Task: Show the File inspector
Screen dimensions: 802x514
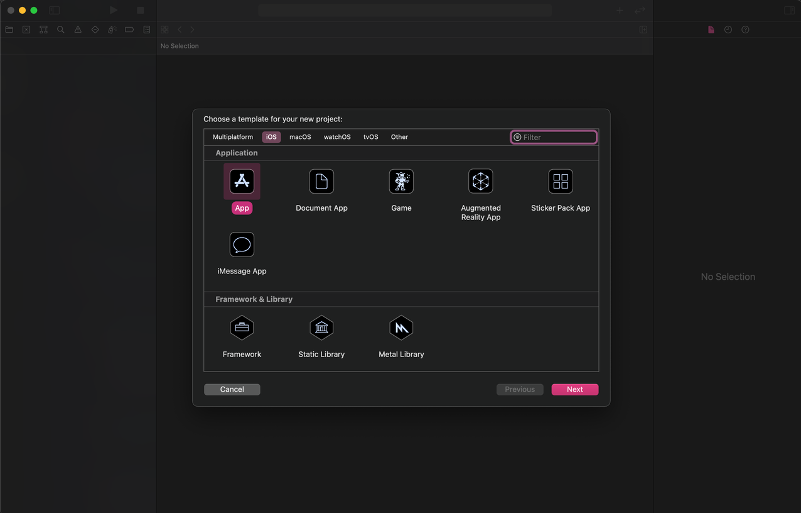Action: coord(711,30)
